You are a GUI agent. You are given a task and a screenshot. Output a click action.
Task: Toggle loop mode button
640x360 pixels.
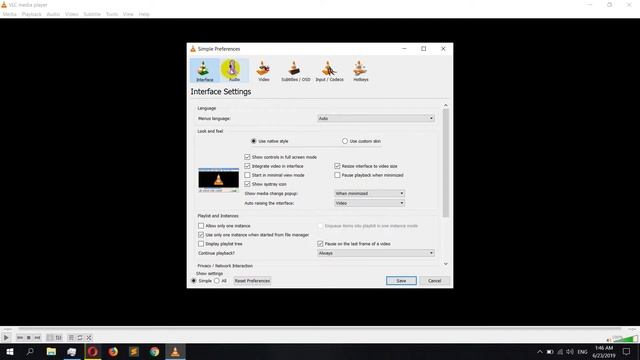coord(80,338)
